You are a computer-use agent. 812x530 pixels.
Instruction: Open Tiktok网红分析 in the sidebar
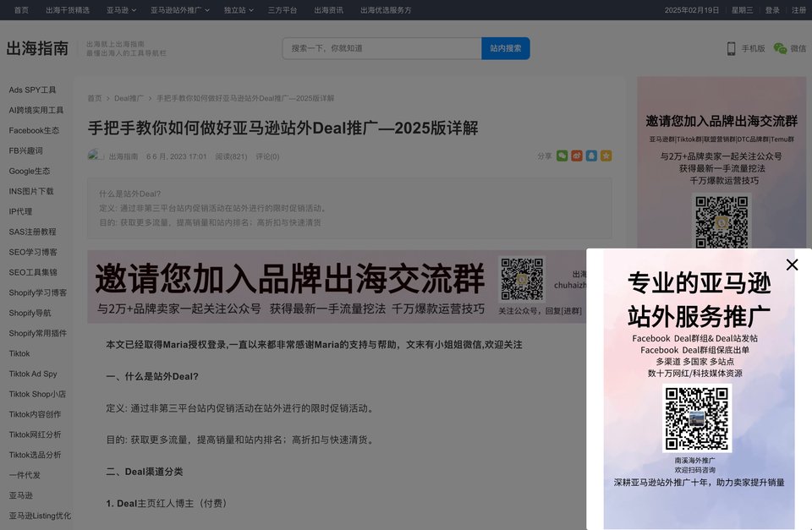[35, 434]
